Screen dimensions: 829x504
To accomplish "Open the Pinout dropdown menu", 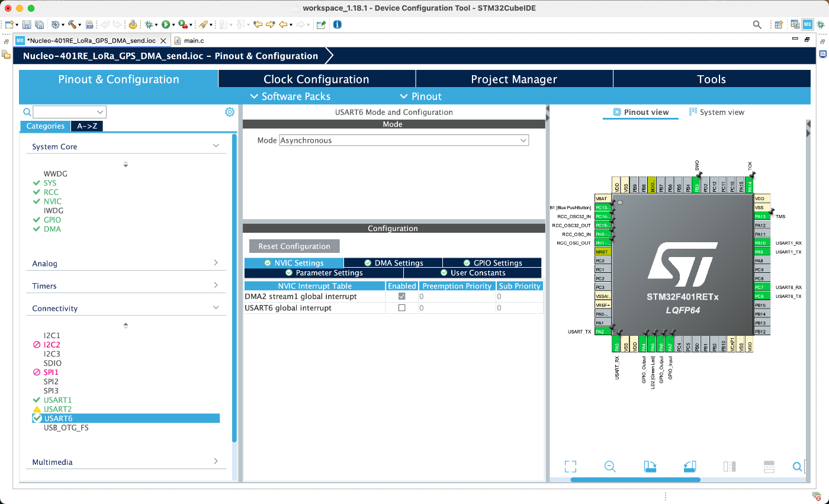I will (x=421, y=97).
